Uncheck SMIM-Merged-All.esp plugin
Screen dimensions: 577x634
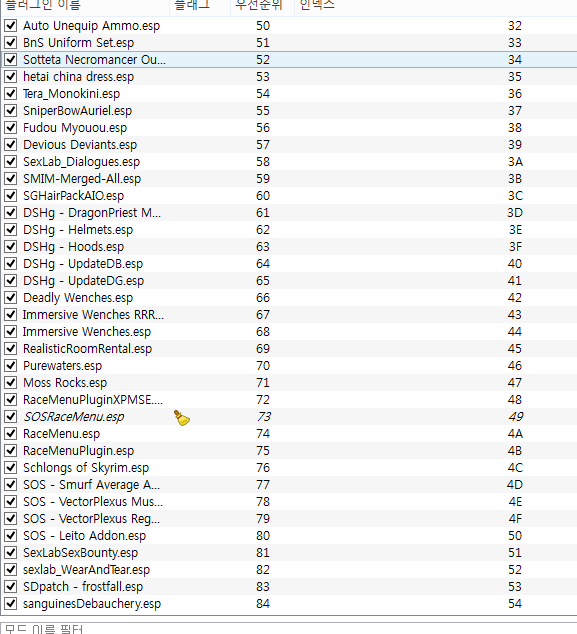coord(11,178)
